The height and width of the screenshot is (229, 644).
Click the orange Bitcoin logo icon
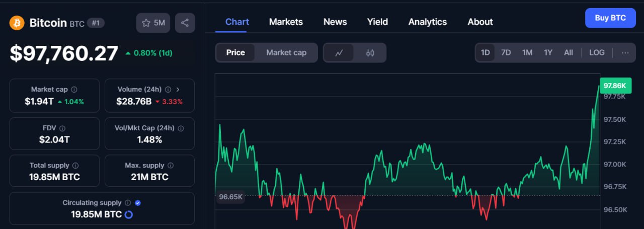[x=17, y=23]
